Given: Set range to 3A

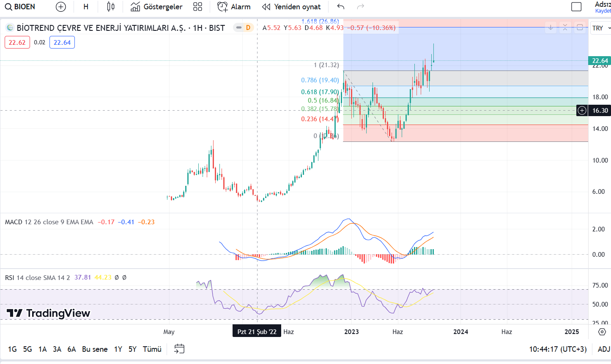Looking at the screenshot, I should pyautogui.click(x=57, y=349).
